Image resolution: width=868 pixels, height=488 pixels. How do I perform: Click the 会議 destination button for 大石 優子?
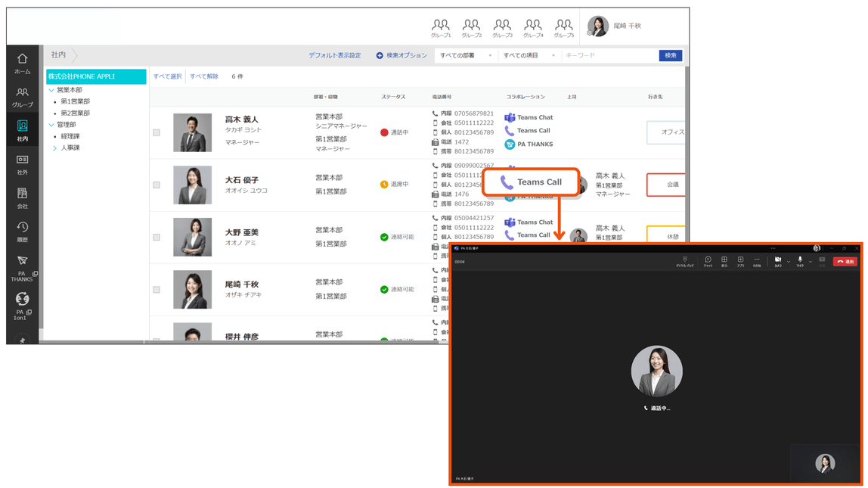click(666, 185)
